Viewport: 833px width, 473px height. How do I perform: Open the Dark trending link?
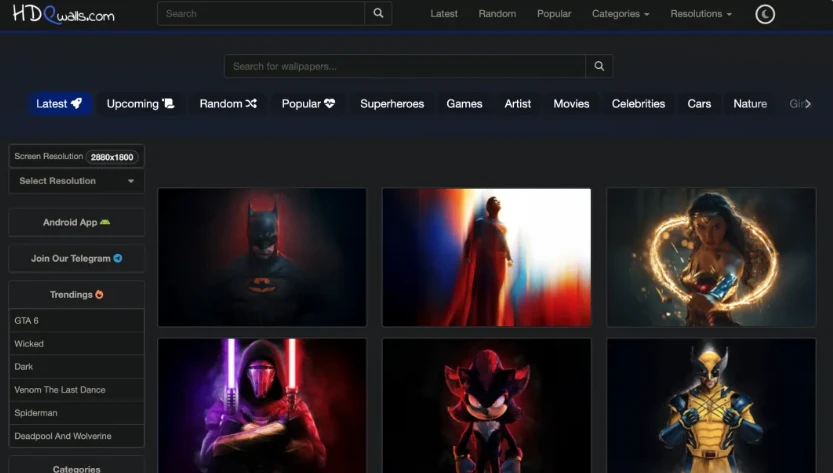coord(76,367)
